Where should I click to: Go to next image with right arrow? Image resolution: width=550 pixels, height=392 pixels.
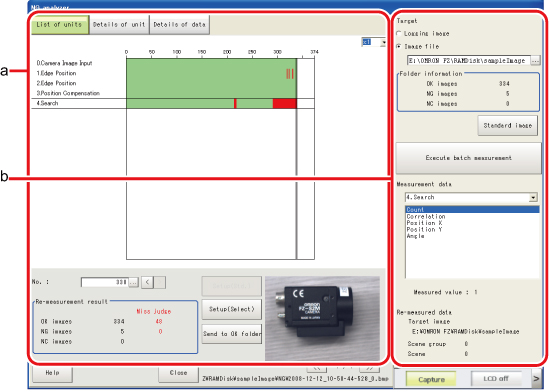pos(160,282)
